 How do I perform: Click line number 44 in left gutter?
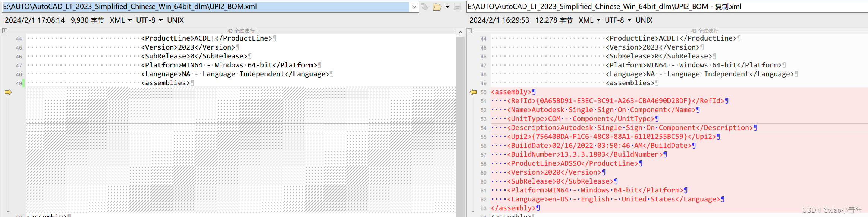pos(19,39)
